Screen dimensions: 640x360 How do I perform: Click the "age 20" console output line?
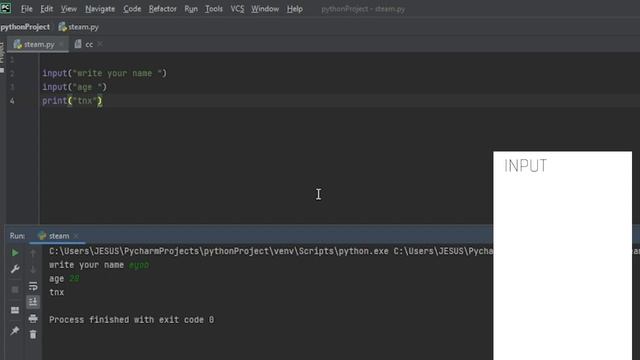point(64,279)
